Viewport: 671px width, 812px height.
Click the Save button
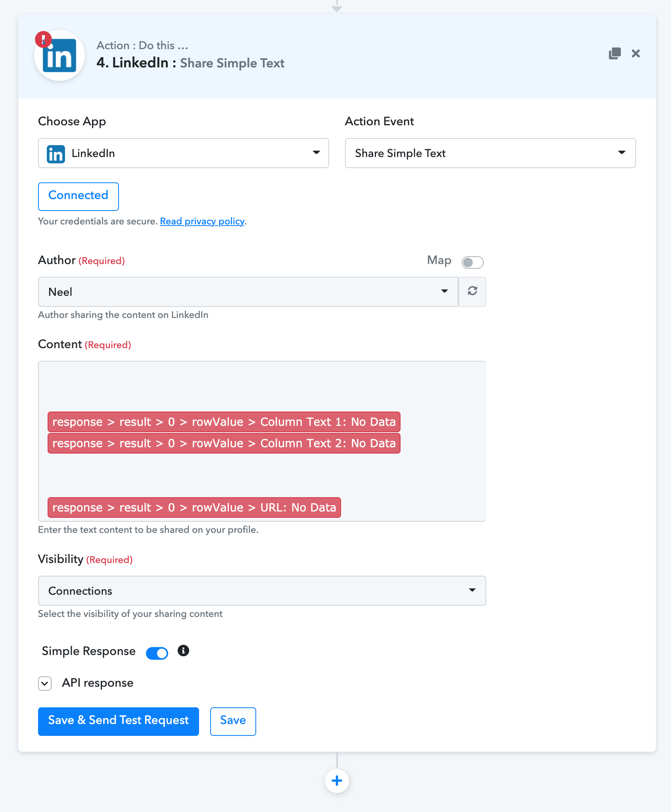tap(233, 721)
